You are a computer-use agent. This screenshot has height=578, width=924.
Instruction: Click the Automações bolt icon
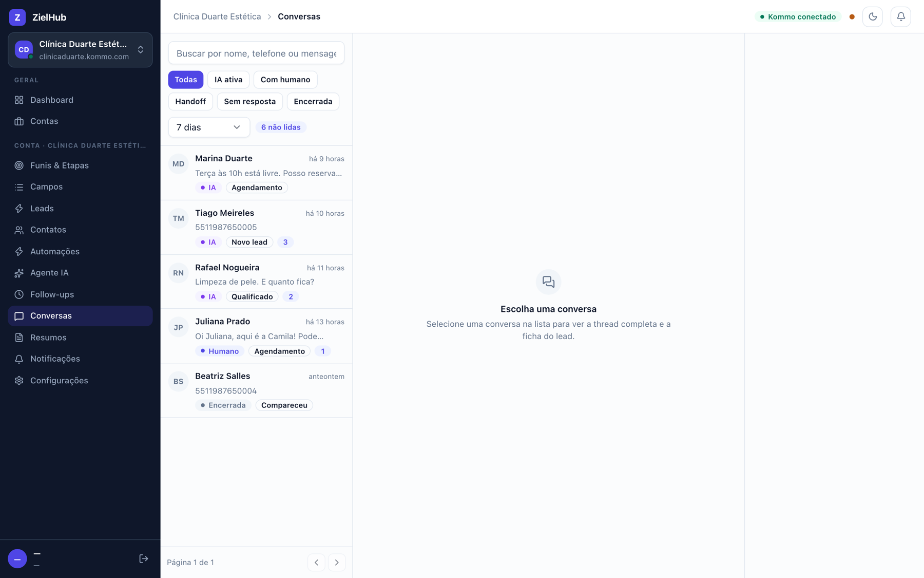point(19,251)
